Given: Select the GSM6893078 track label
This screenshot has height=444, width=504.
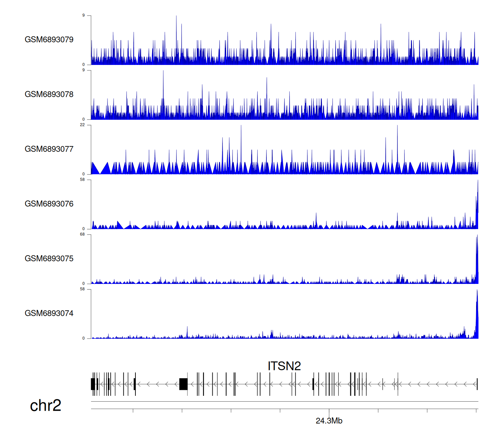Looking at the screenshot, I should (49, 95).
